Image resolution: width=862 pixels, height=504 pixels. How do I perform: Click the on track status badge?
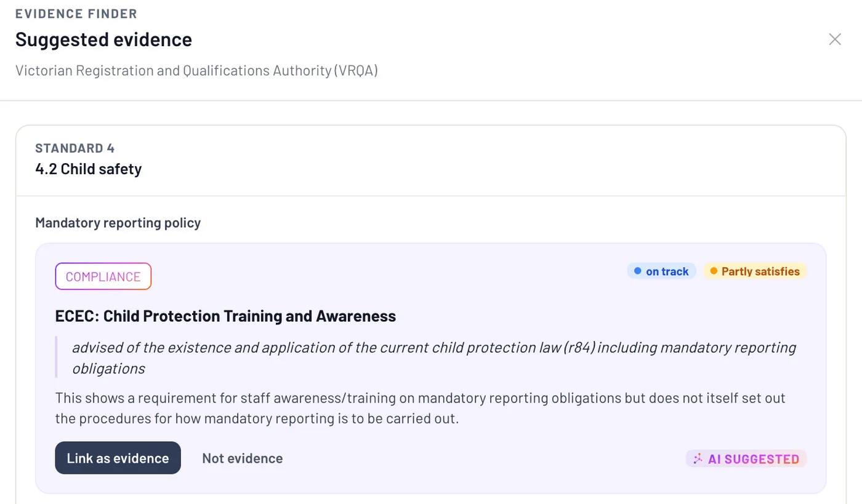tap(661, 271)
